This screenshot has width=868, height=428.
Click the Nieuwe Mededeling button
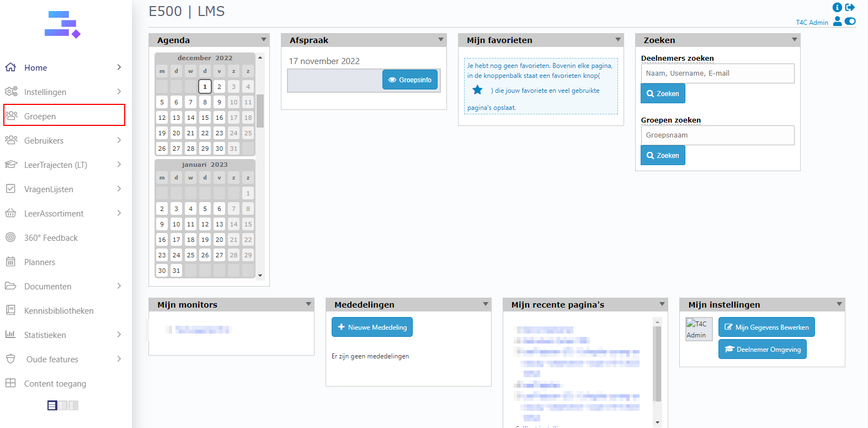click(372, 327)
